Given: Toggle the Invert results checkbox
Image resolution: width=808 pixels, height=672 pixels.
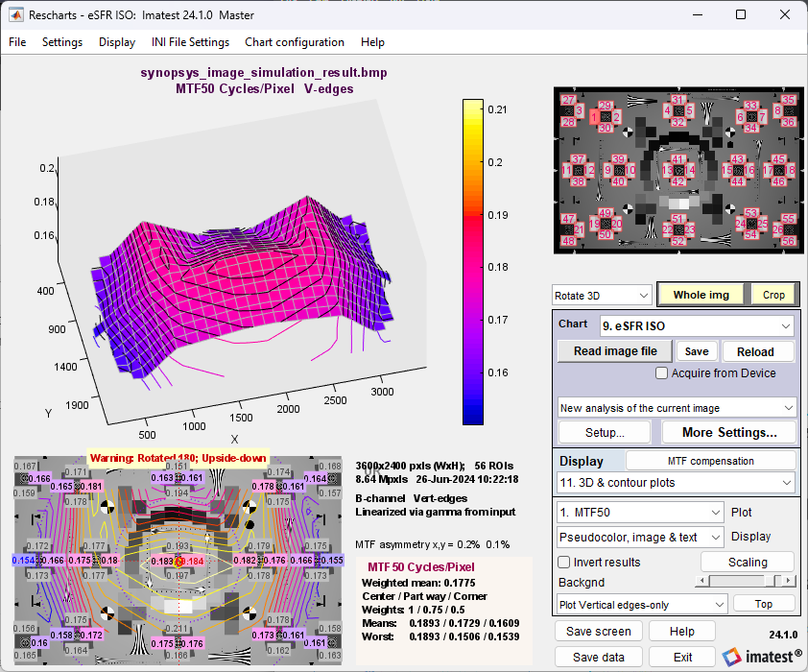Looking at the screenshot, I should point(564,563).
